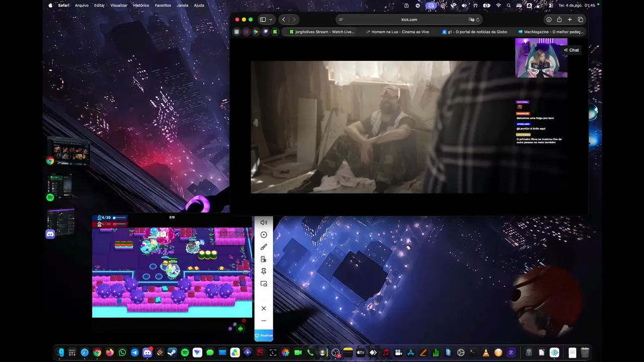Switch to Homem na Lua tab

point(397,32)
